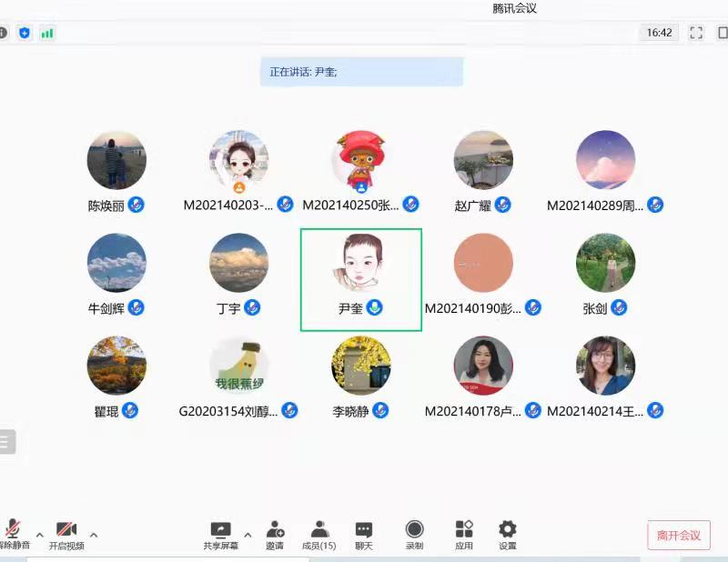The width and height of the screenshot is (728, 562).
Task: Expand the arrow next to 解除静音
Action: (39, 535)
